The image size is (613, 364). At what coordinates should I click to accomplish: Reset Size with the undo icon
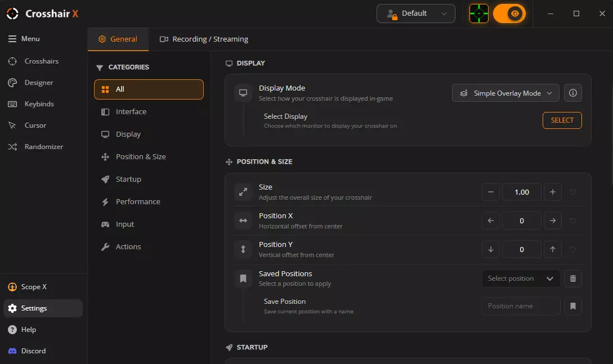pos(573,192)
